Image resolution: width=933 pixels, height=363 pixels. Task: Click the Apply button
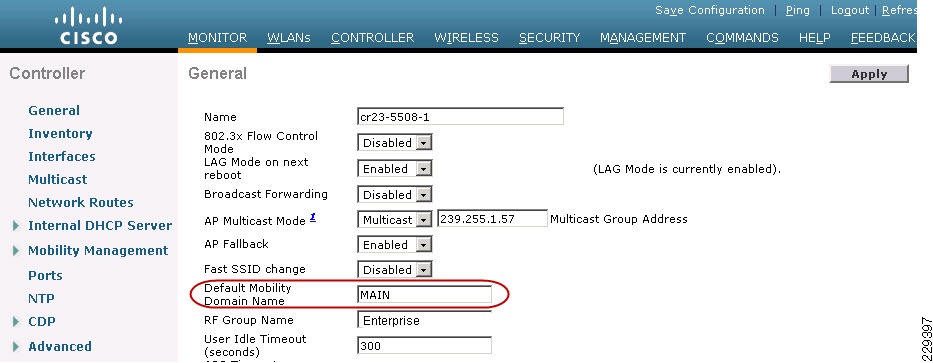869,74
